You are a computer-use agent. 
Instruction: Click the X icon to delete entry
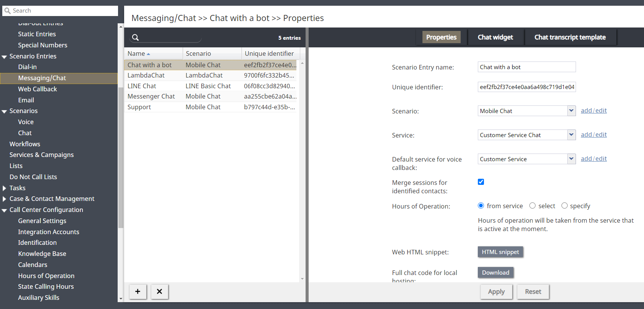tap(159, 291)
